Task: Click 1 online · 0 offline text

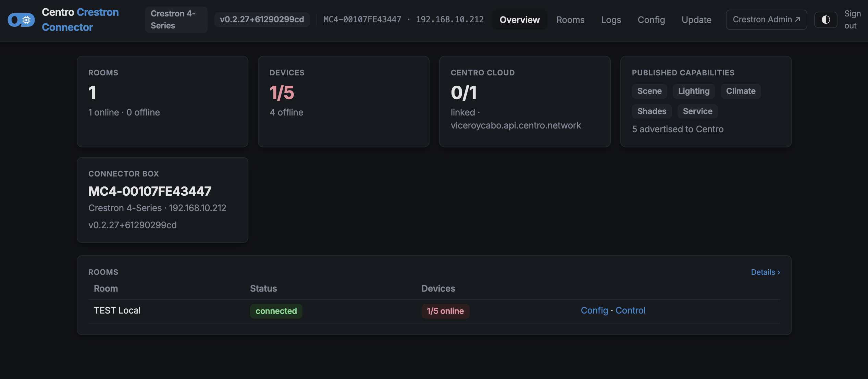Action: pyautogui.click(x=124, y=112)
